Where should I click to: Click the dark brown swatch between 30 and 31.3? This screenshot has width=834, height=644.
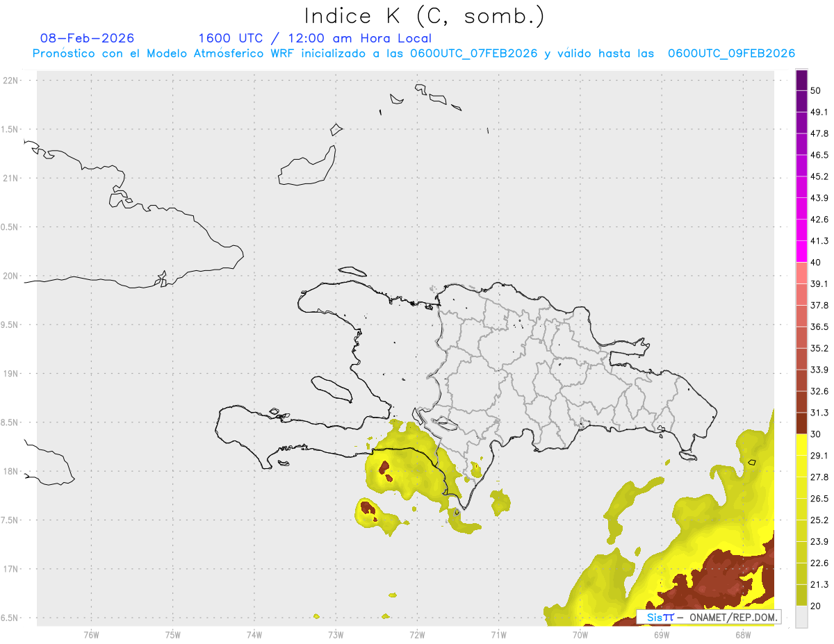[x=801, y=423]
